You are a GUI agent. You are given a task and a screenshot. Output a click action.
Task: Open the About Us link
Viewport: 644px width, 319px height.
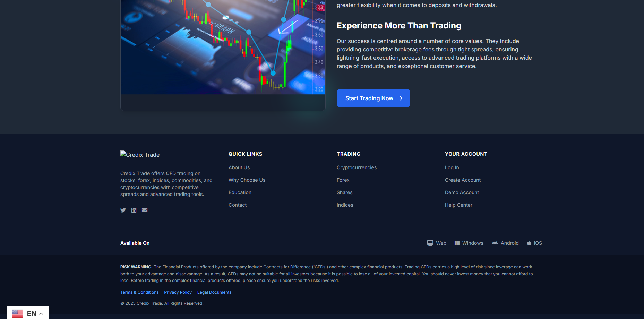[239, 167]
